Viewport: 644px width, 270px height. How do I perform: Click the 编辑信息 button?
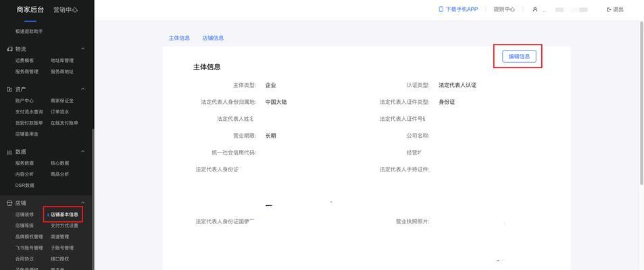pyautogui.click(x=519, y=56)
